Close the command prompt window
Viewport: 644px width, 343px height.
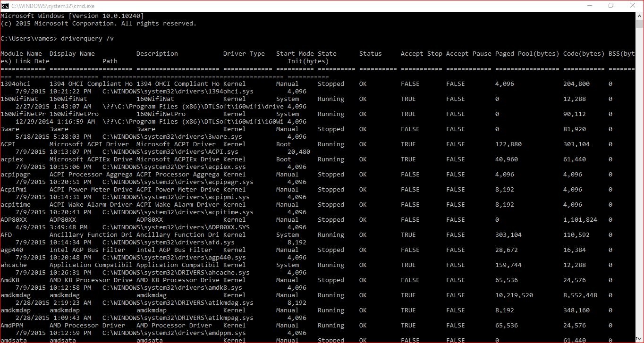tap(632, 6)
